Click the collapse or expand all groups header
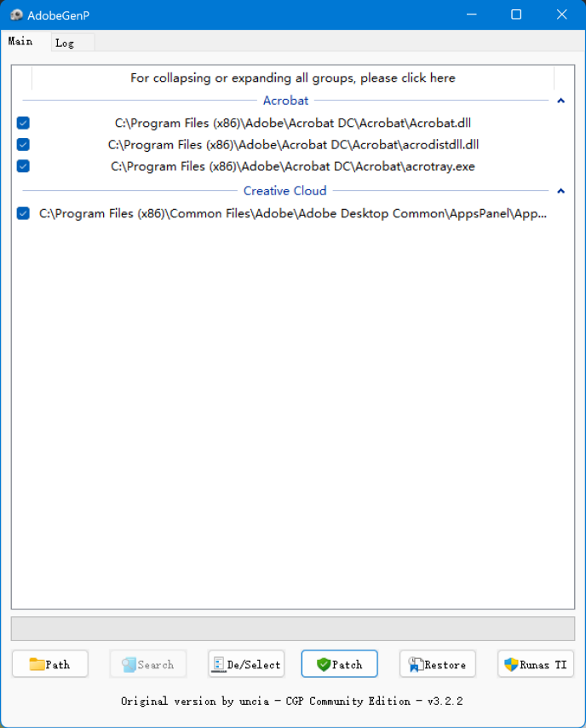The image size is (586, 728). [292, 78]
